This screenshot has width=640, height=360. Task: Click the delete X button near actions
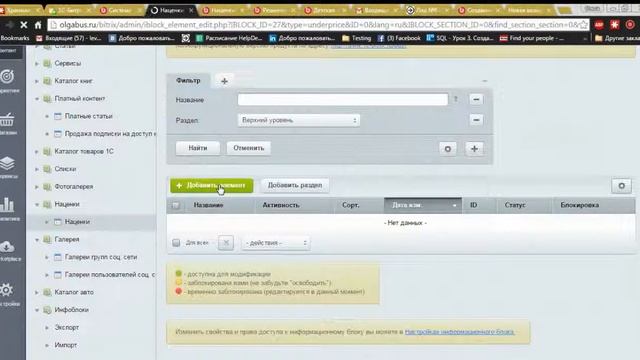[x=226, y=243]
